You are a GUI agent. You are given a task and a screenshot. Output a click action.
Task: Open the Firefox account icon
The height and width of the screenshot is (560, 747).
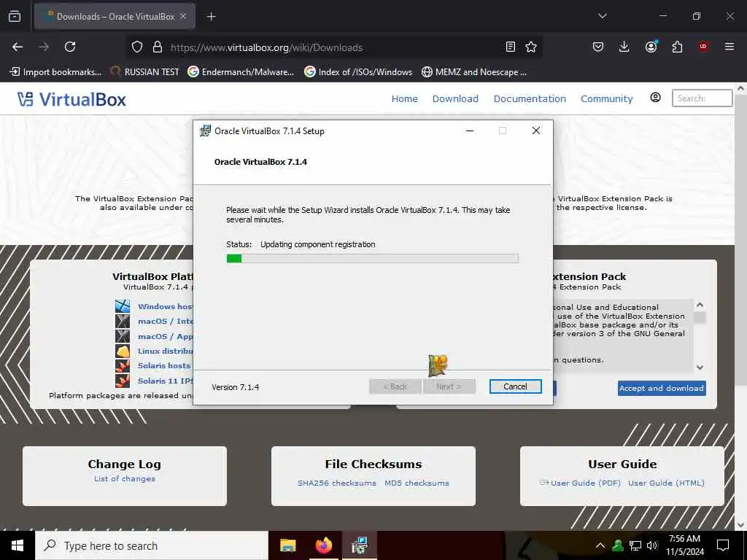(651, 47)
